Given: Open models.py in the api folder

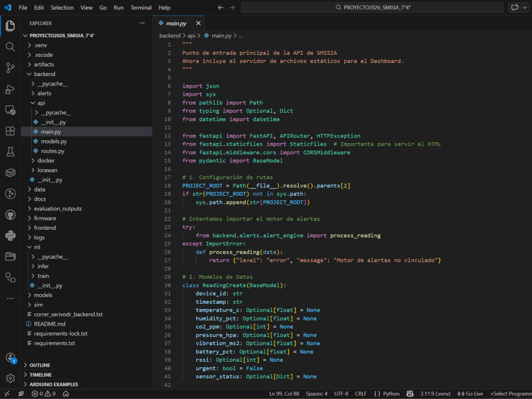Looking at the screenshot, I should 54,141.
